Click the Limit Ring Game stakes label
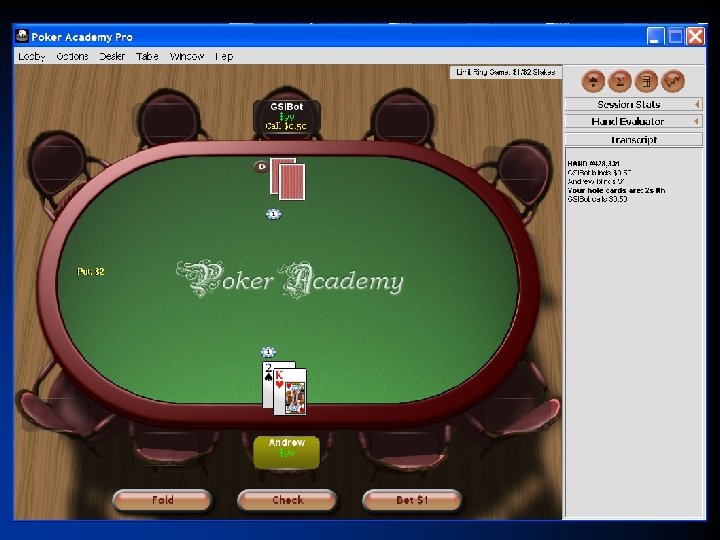This screenshot has width=720, height=540. (x=506, y=72)
